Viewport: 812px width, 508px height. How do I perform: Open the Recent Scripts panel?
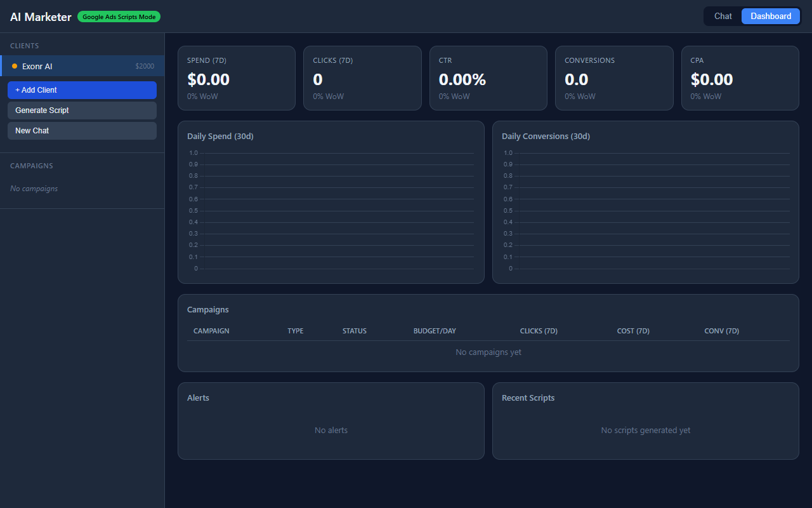tap(528, 397)
